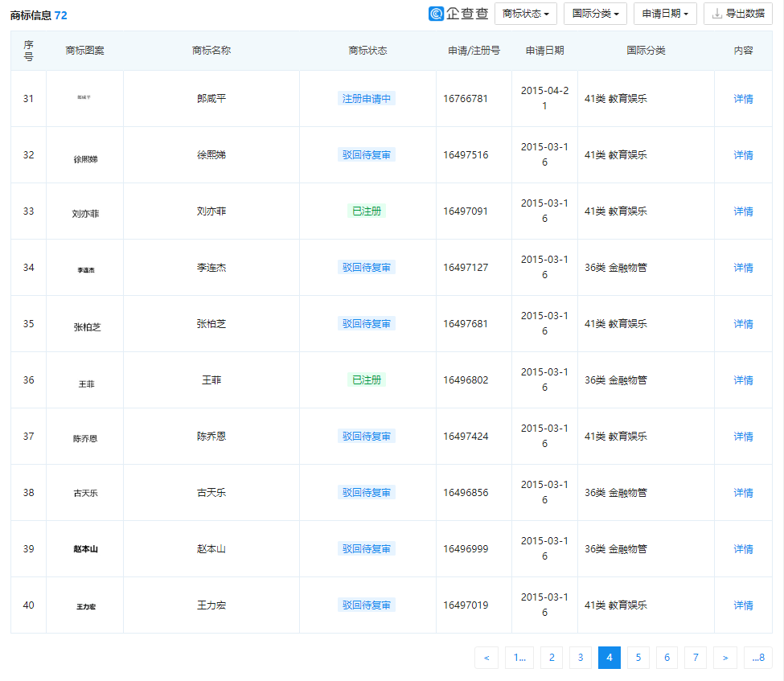Go to page 2

pos(552,658)
